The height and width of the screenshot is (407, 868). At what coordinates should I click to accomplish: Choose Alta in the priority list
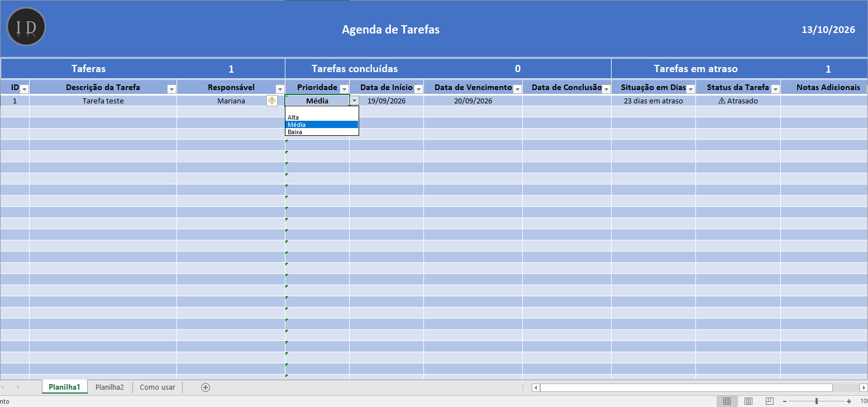coord(322,117)
